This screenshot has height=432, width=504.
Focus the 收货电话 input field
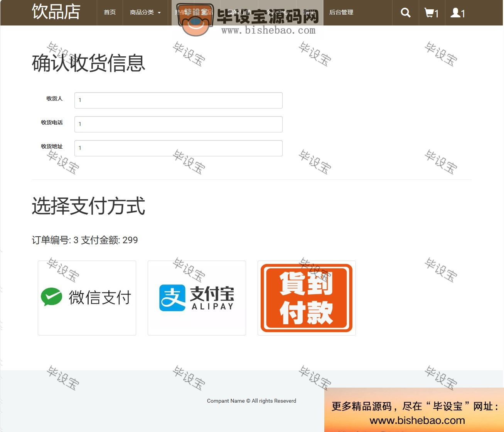point(179,124)
